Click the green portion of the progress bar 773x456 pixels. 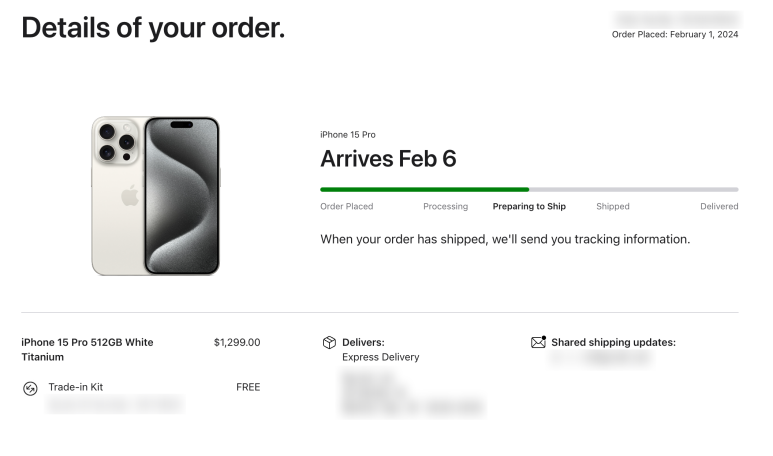pos(424,189)
